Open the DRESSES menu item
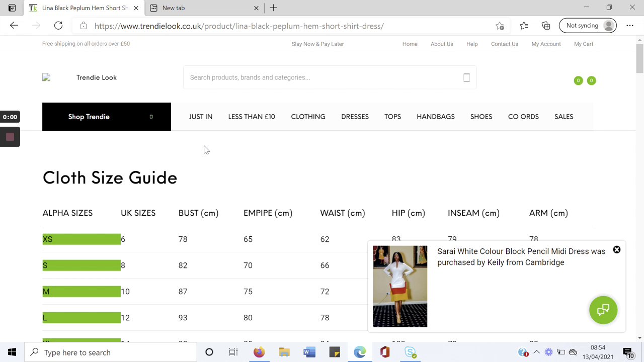The width and height of the screenshot is (644, 362). 355,117
